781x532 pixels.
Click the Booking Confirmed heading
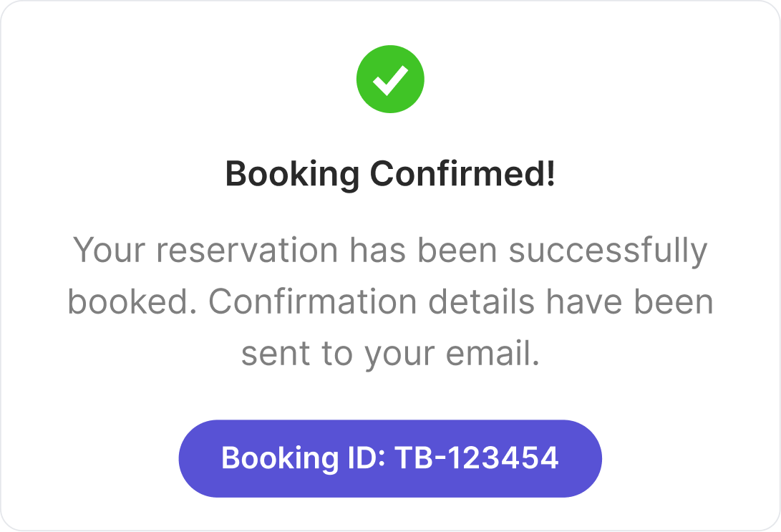390,172
